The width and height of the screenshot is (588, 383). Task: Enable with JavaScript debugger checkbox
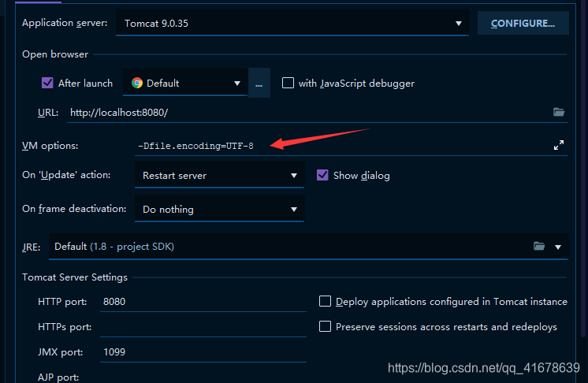(288, 83)
